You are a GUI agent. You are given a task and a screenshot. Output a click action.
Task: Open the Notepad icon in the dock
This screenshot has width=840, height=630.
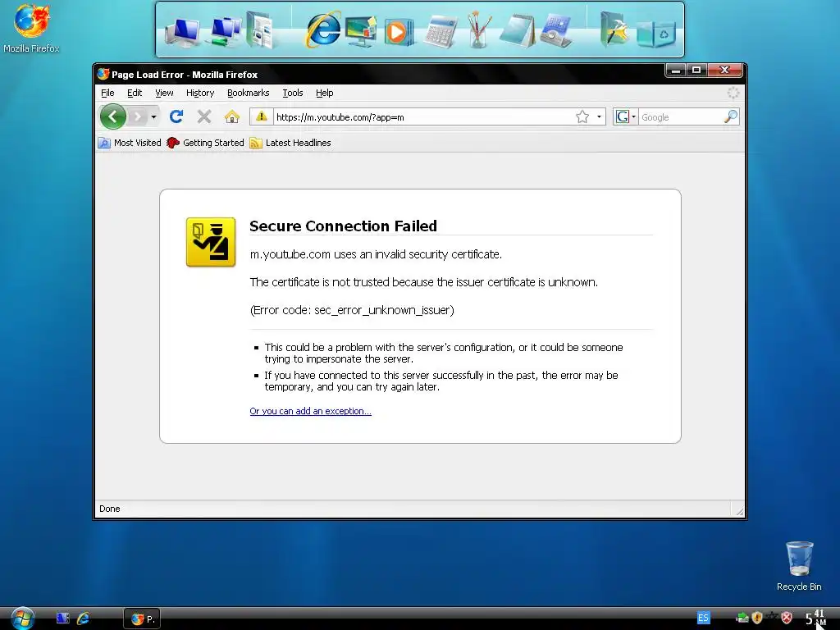coord(518,31)
